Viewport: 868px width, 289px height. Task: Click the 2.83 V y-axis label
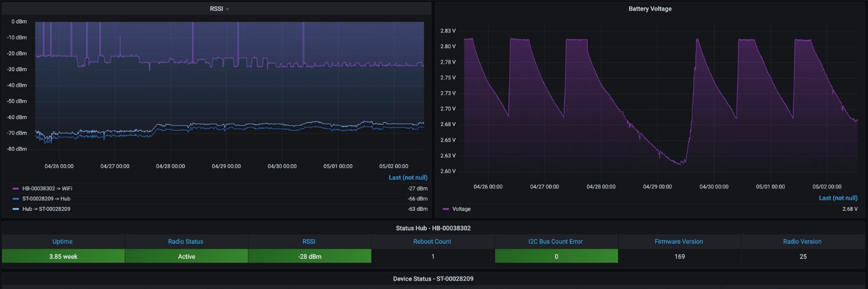tap(448, 31)
